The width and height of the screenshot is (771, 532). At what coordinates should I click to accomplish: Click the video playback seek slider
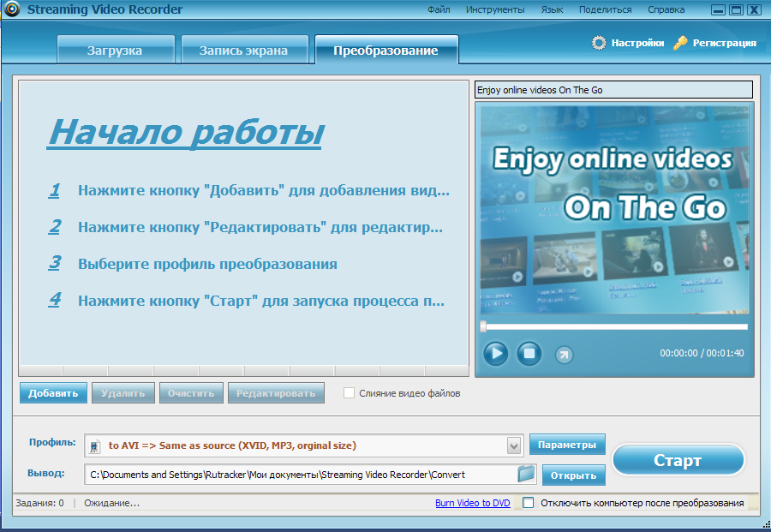(x=614, y=326)
